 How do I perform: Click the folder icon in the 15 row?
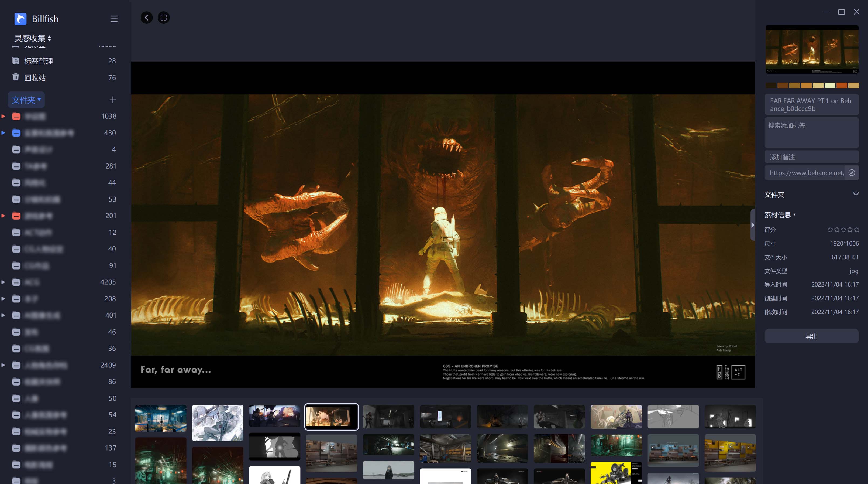(16, 465)
